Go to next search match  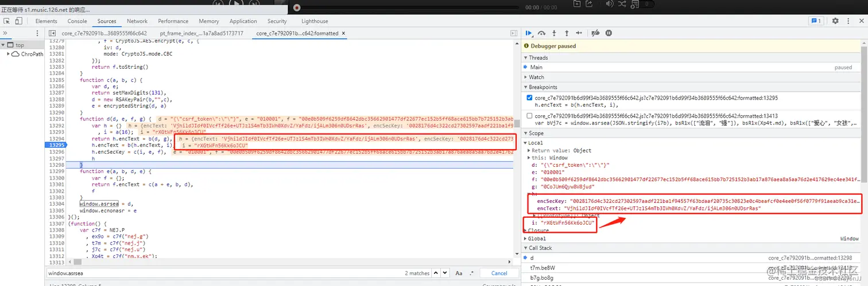445,273
